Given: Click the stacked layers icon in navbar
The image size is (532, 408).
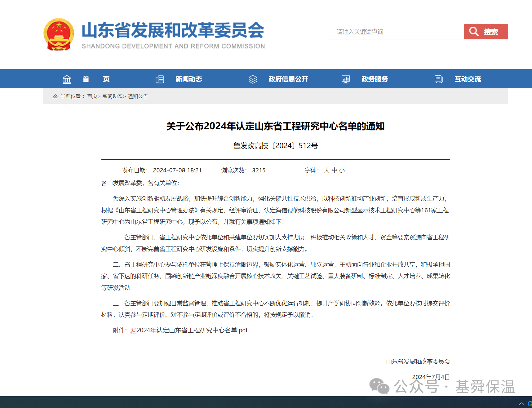Looking at the screenshot, I should [x=253, y=79].
